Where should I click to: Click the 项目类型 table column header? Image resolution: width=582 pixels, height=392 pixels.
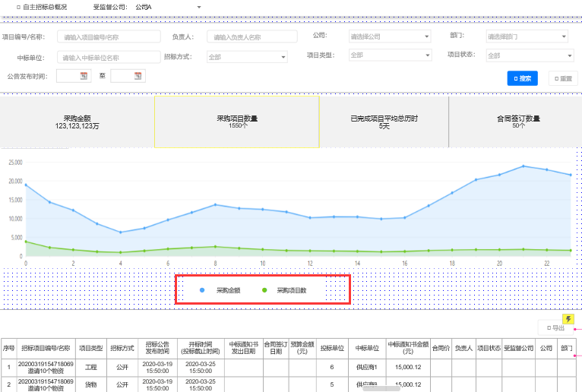pyautogui.click(x=91, y=348)
